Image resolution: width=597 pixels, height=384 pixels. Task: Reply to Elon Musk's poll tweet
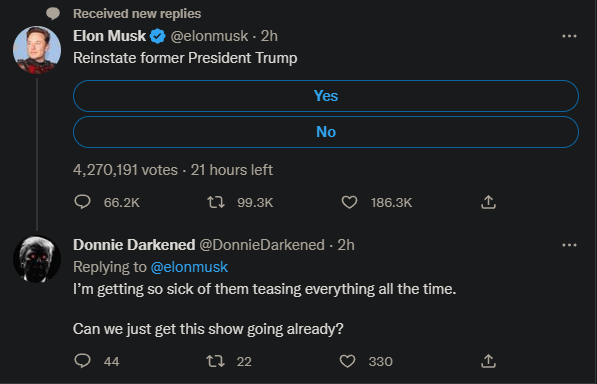(82, 202)
